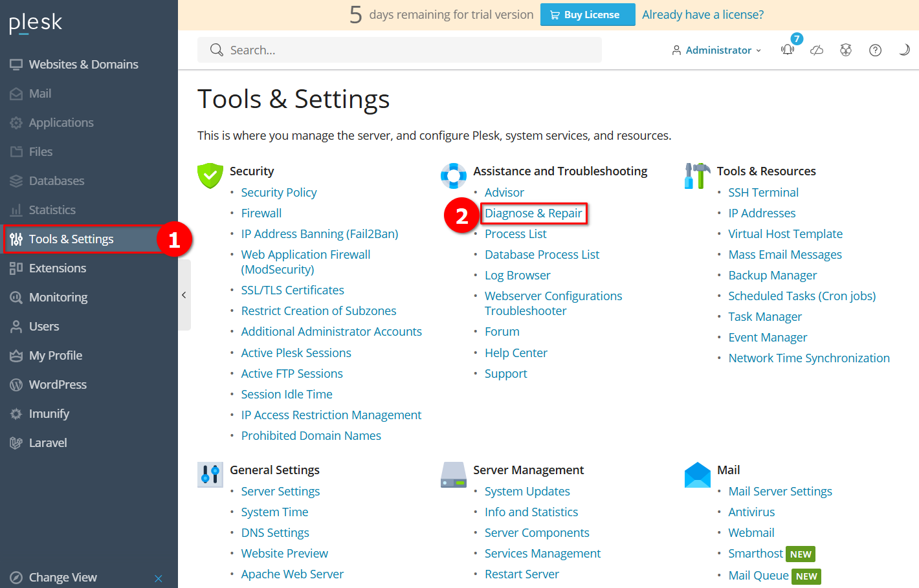This screenshot has height=588, width=919.
Task: Open Applications in sidebar
Action: tap(89, 122)
